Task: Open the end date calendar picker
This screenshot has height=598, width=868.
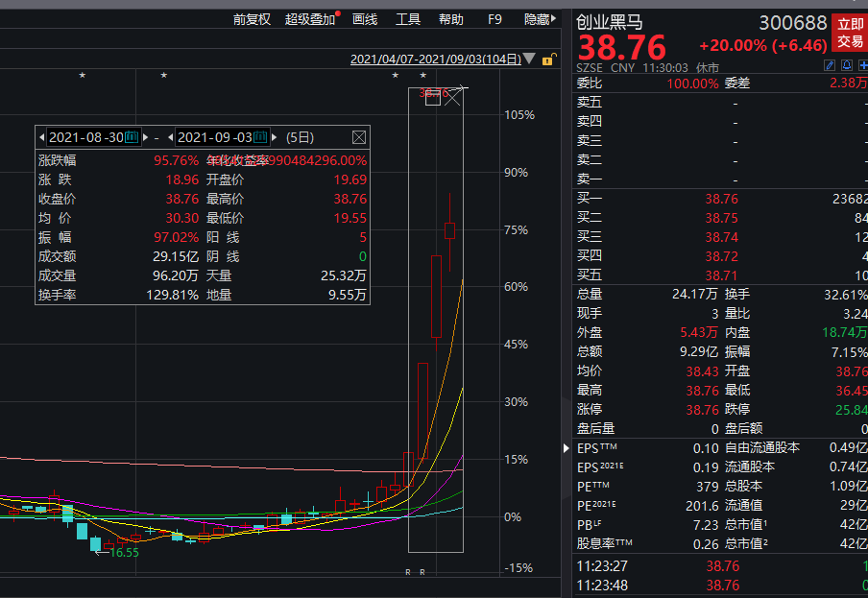Action: click(x=260, y=137)
